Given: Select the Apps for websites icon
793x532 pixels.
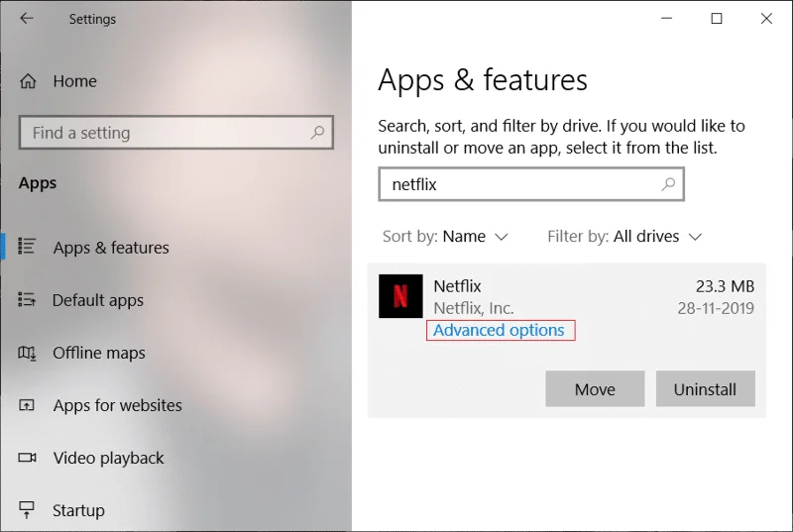Looking at the screenshot, I should point(27,404).
